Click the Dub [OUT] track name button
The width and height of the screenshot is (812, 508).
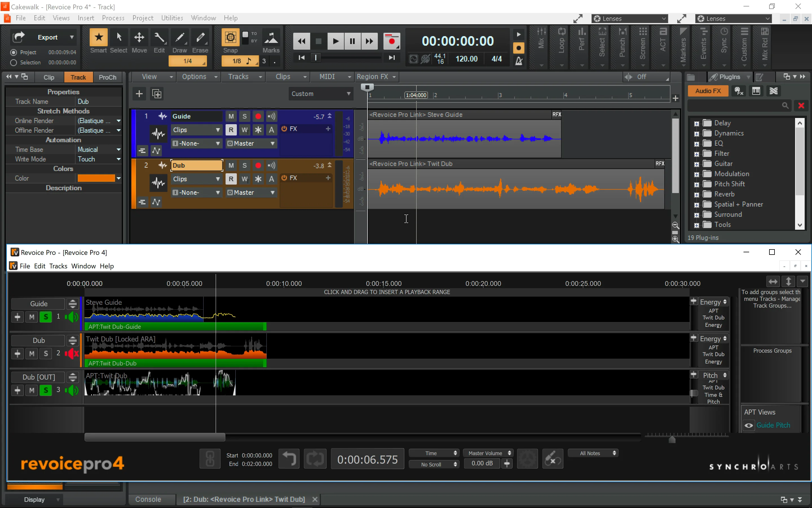click(38, 377)
